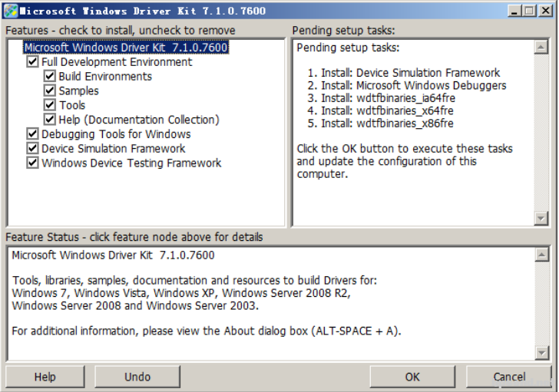The height and width of the screenshot is (392, 559).
Task: Uncheck Help (Documentation Collection) checkbox
Action: [50, 119]
